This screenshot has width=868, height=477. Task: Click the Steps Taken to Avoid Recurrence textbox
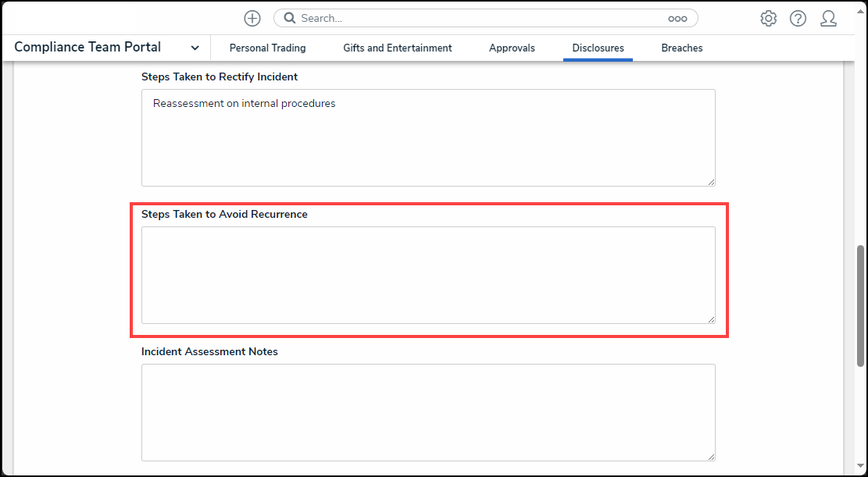pos(428,275)
